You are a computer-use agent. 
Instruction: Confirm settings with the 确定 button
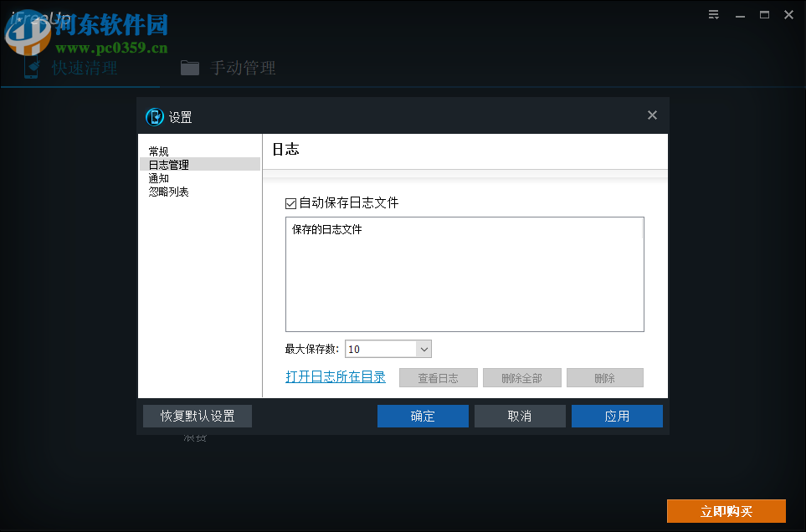click(x=423, y=416)
